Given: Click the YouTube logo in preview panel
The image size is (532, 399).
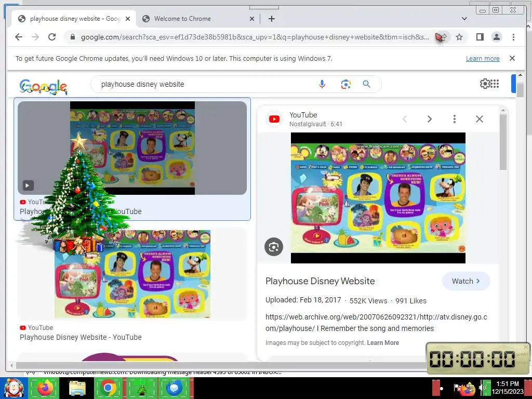Looking at the screenshot, I should click(274, 119).
